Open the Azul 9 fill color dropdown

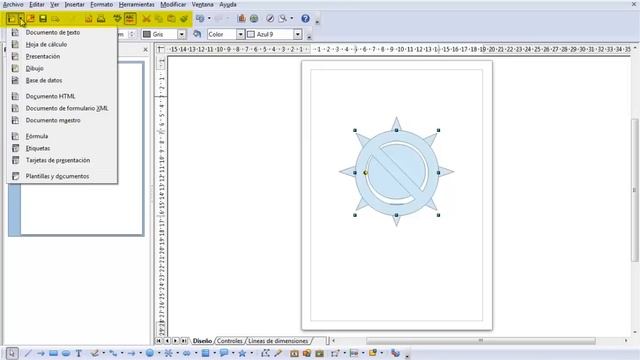click(298, 34)
